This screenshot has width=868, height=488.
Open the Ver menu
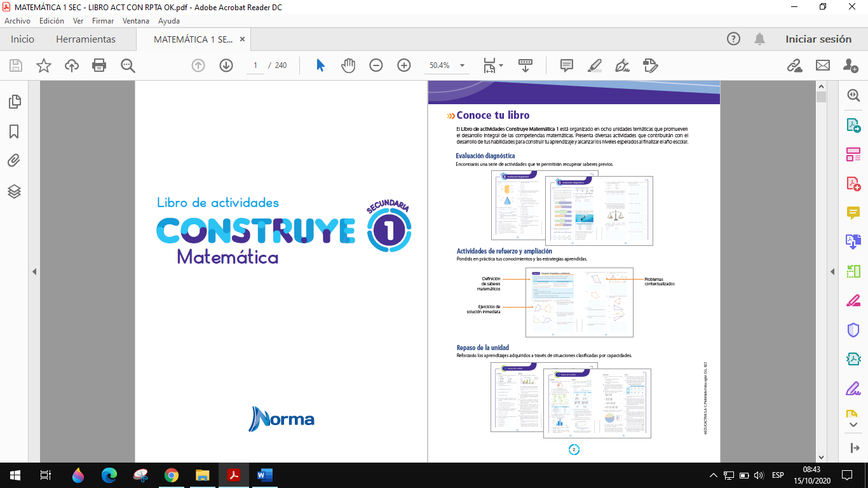click(x=78, y=20)
